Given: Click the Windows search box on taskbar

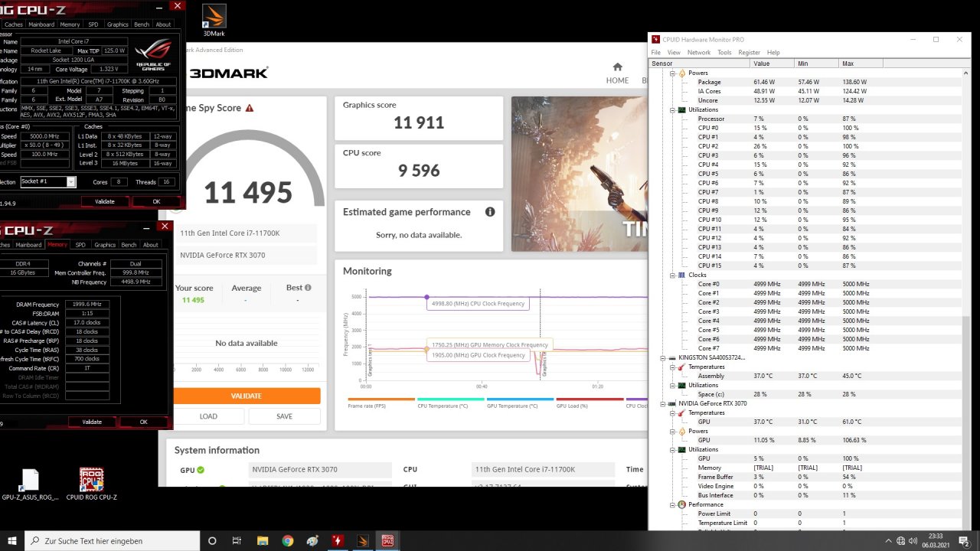Looking at the screenshot, I should [113, 540].
